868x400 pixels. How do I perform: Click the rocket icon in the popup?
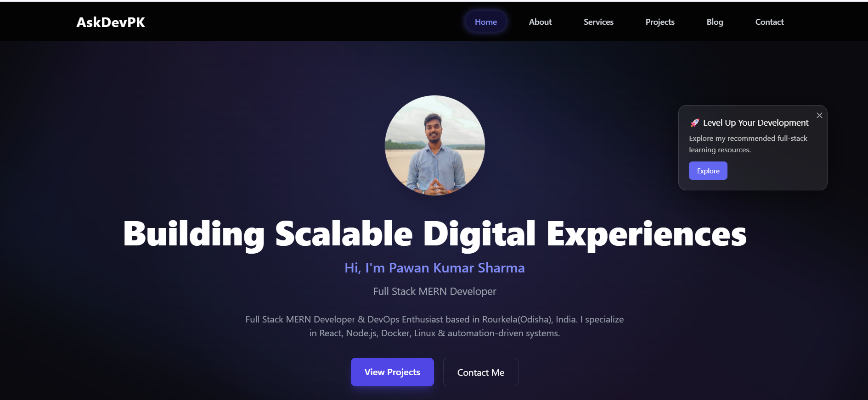coord(695,122)
